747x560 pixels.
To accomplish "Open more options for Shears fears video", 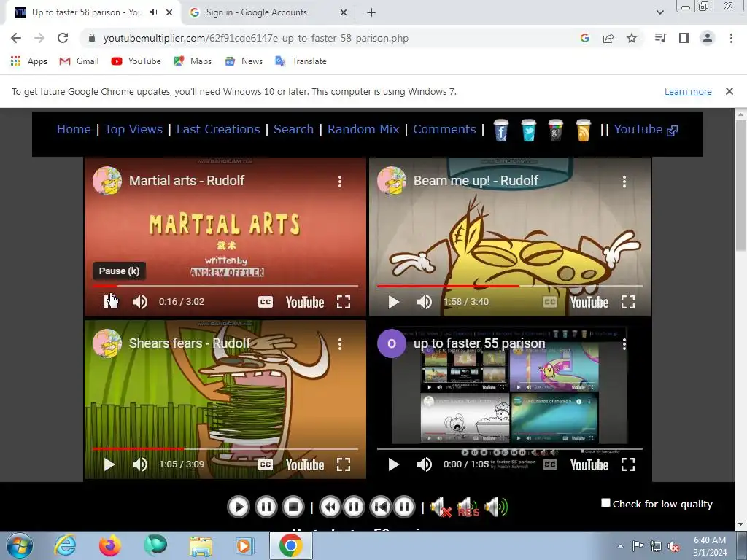I will (x=340, y=344).
